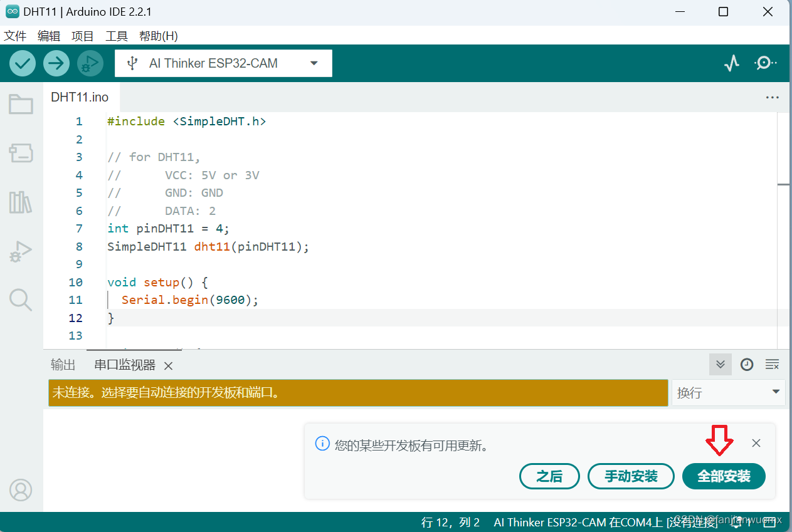The image size is (792, 532).
Task: Select the DHT11.ino editor tab
Action: point(80,97)
